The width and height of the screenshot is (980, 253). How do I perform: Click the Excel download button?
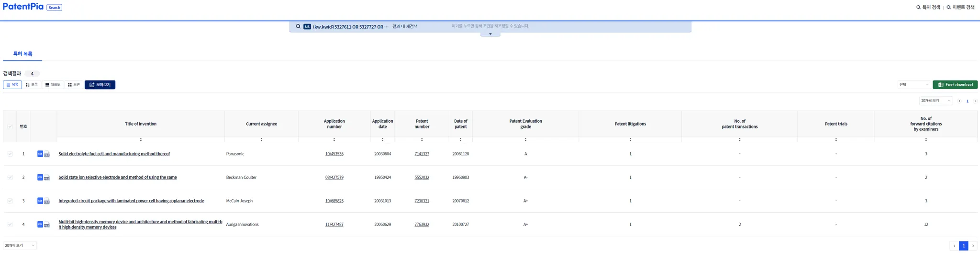tap(955, 85)
